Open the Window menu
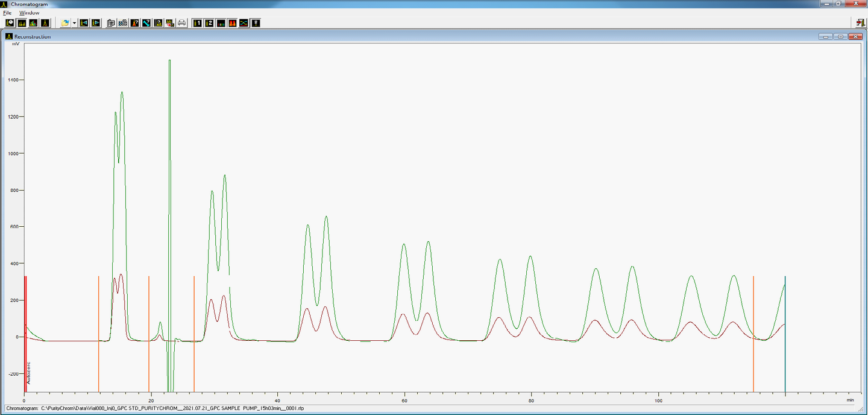 [29, 13]
